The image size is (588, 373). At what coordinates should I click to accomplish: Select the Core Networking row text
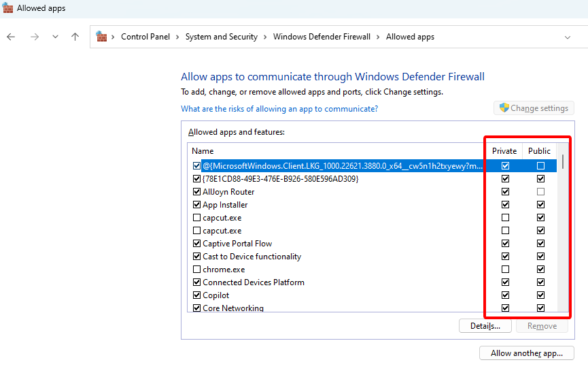[x=233, y=308]
